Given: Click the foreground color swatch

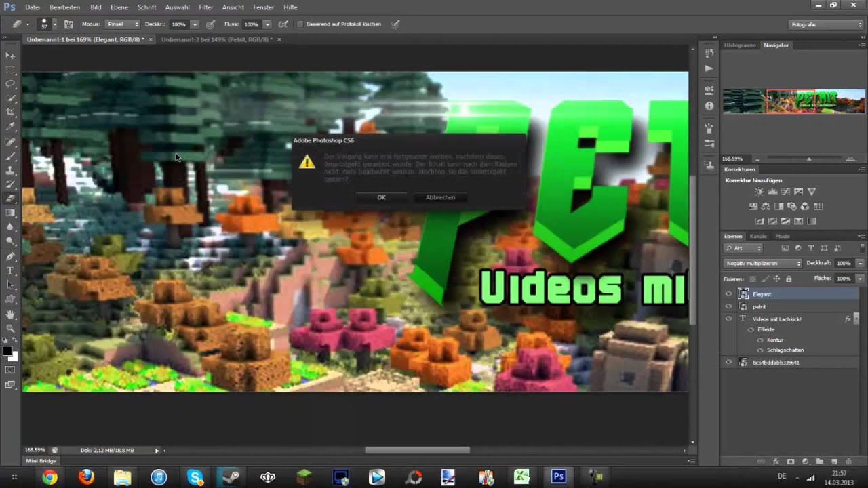Looking at the screenshot, I should tap(7, 351).
